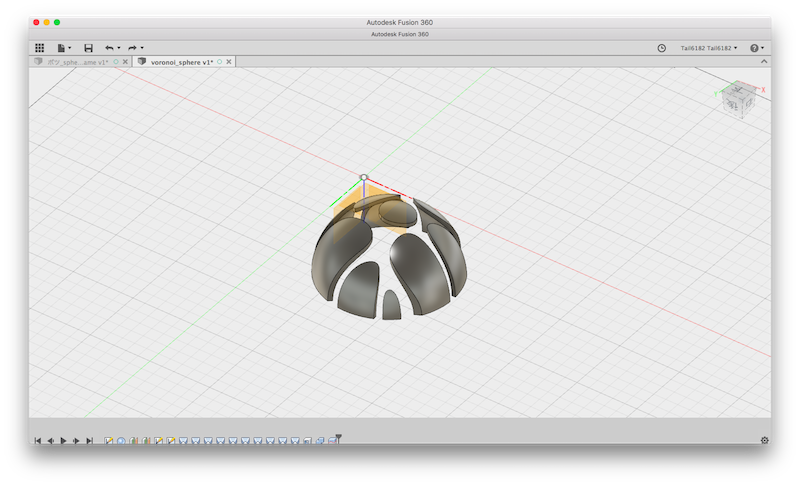Viewport: 800px width, 485px height.
Task: Open the help question mark icon
Action: [x=754, y=48]
